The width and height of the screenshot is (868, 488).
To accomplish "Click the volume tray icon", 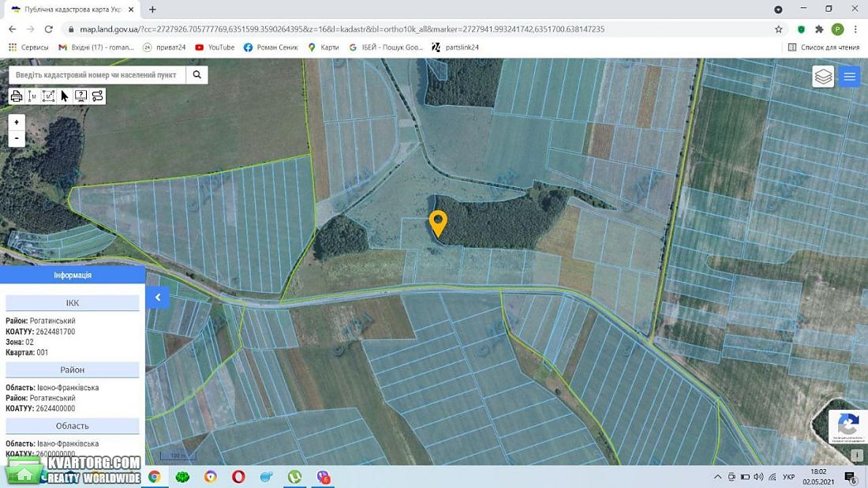I will coord(758,477).
